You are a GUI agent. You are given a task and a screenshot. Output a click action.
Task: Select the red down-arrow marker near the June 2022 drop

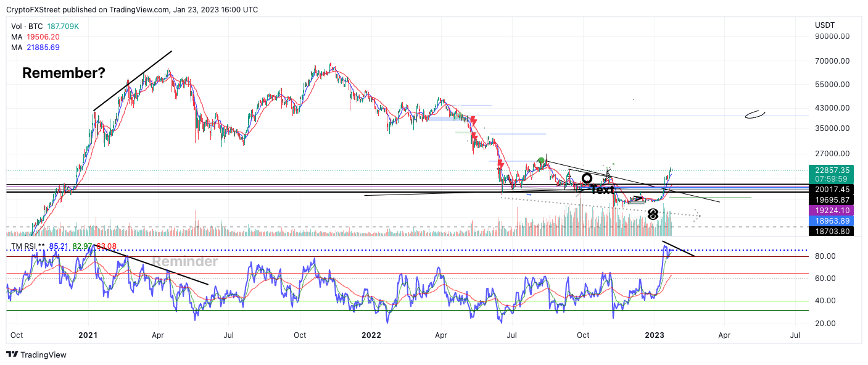coord(500,165)
